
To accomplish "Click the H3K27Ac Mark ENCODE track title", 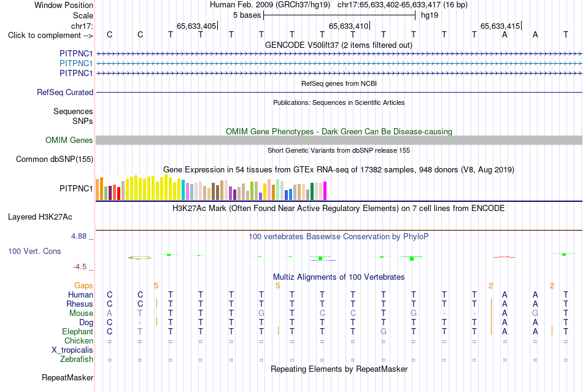I will pos(339,208).
